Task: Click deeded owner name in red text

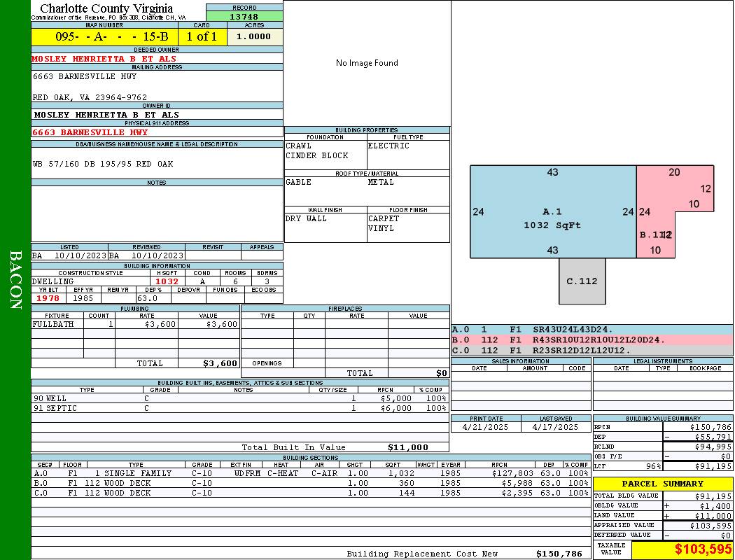Action: point(105,59)
